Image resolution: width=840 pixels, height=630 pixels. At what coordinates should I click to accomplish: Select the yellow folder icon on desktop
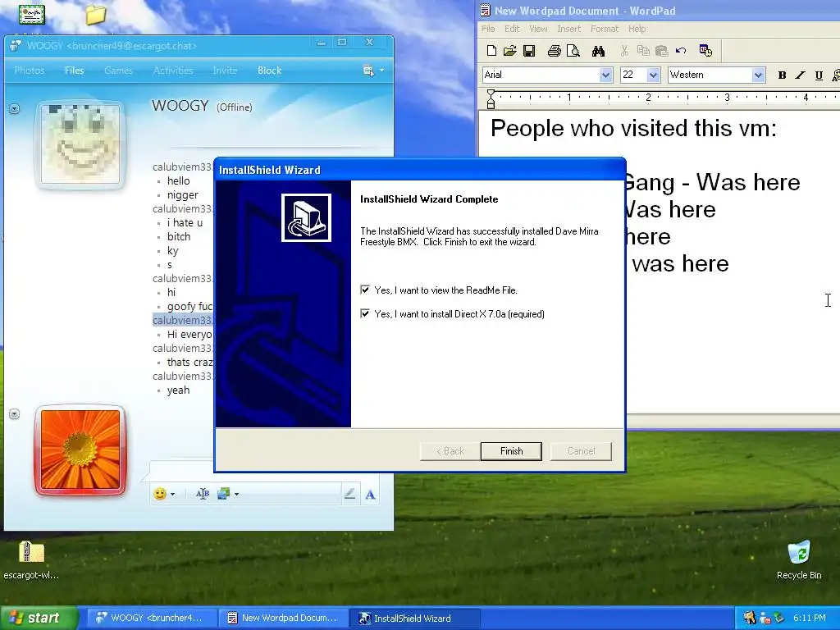click(x=95, y=15)
